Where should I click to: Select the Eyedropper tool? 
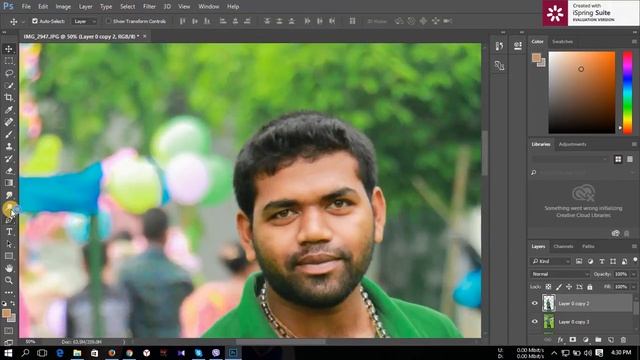9,110
